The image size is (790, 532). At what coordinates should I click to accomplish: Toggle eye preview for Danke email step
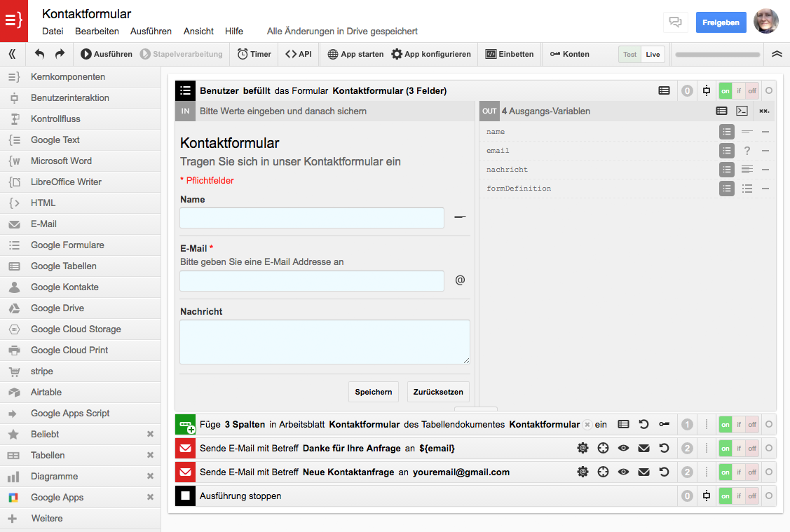coord(623,448)
